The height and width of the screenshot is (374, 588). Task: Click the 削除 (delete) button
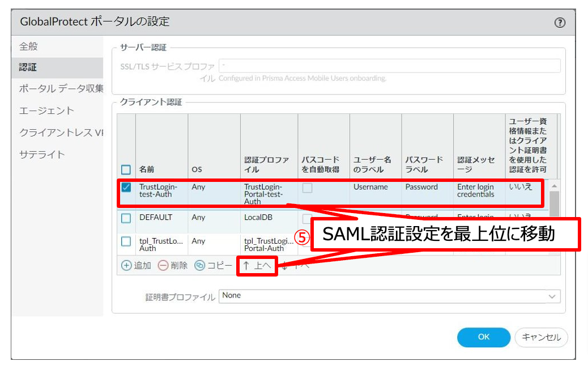(173, 266)
